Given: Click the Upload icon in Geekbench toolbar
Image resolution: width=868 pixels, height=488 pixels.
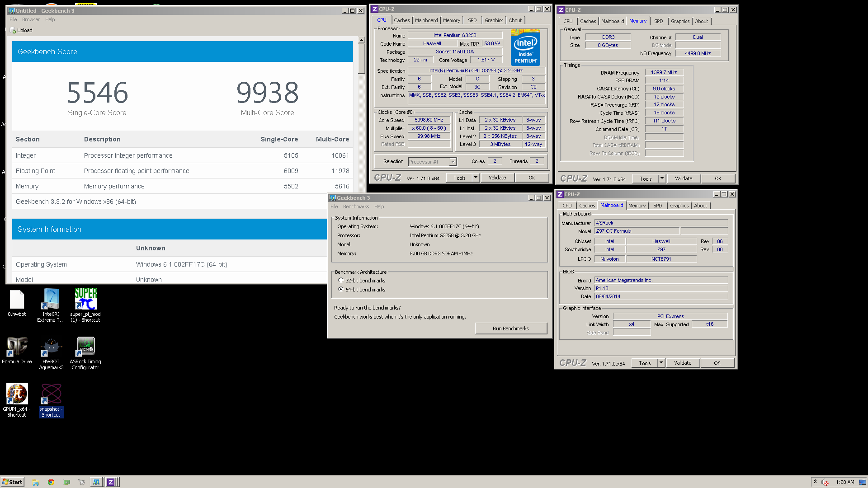Looking at the screenshot, I should pyautogui.click(x=13, y=30).
